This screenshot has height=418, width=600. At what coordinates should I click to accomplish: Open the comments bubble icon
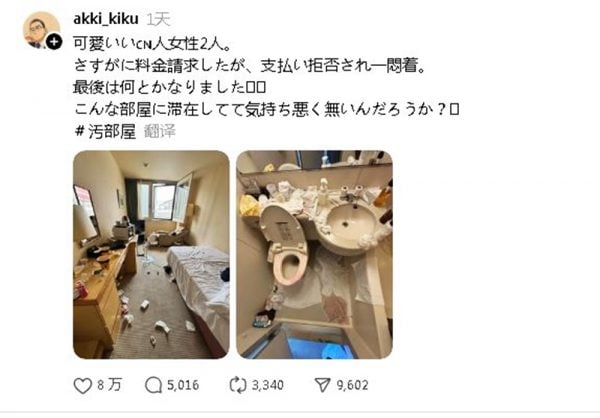point(153,385)
